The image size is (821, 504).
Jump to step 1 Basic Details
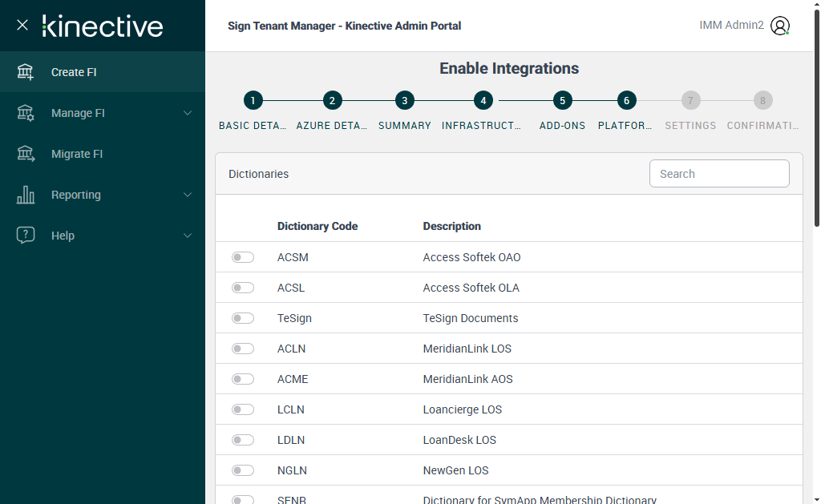(x=253, y=101)
